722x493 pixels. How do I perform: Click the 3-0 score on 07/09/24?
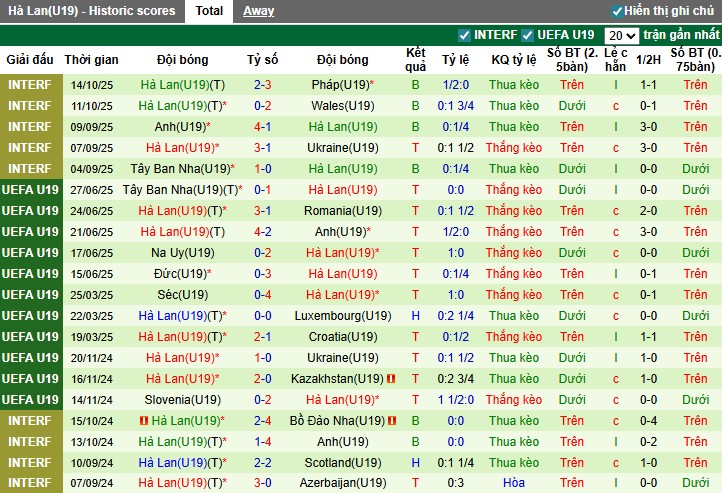pyautogui.click(x=262, y=483)
